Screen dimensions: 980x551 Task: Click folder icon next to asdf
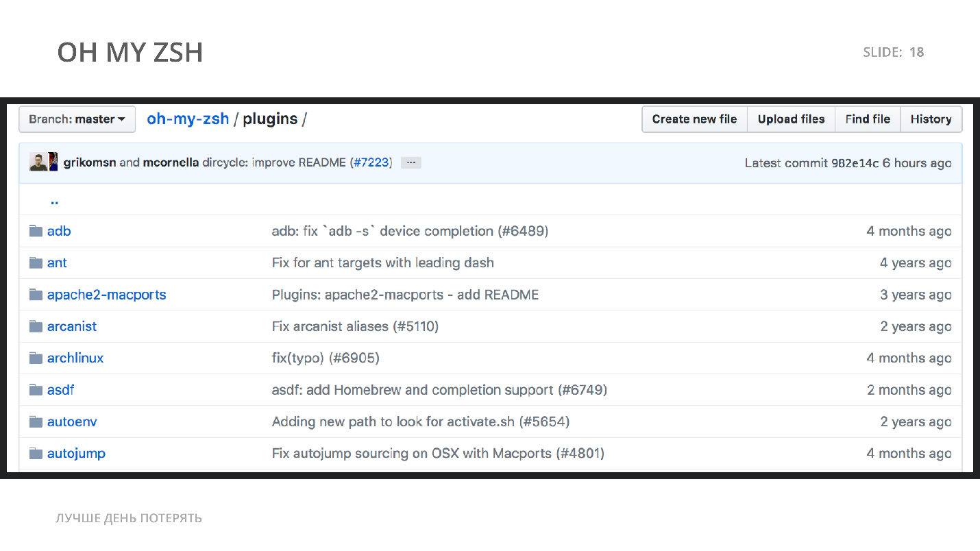(36, 390)
